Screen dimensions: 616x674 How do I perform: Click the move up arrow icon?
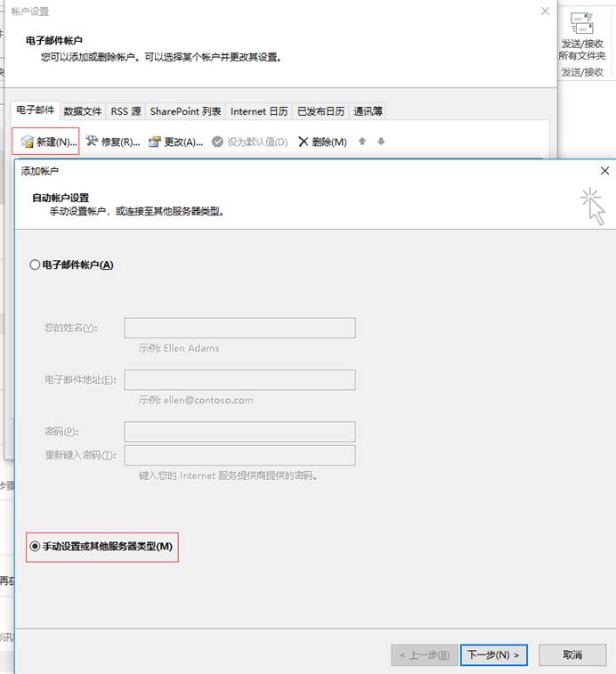pos(362,141)
